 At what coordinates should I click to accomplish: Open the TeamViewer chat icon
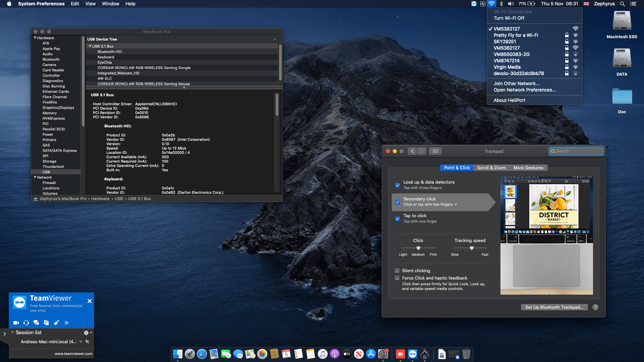click(36, 323)
